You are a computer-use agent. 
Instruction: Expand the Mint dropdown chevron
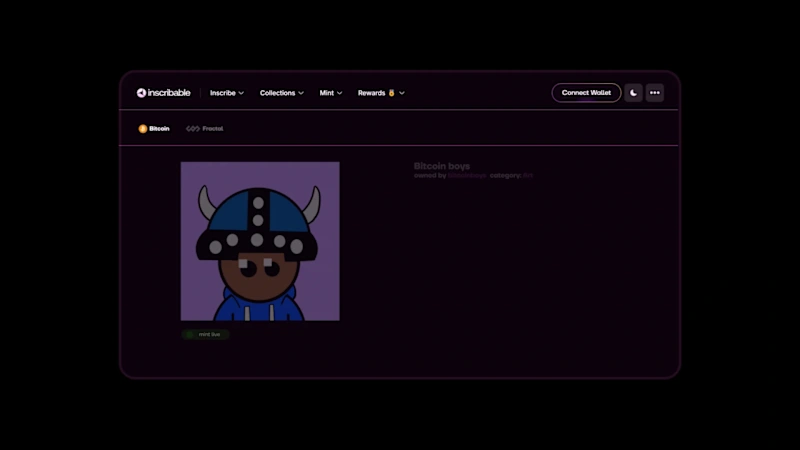click(340, 93)
